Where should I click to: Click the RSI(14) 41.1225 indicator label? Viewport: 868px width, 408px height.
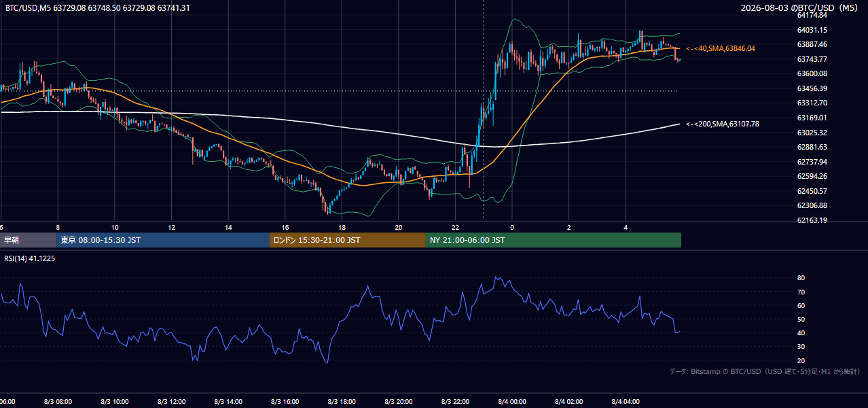pyautogui.click(x=30, y=258)
